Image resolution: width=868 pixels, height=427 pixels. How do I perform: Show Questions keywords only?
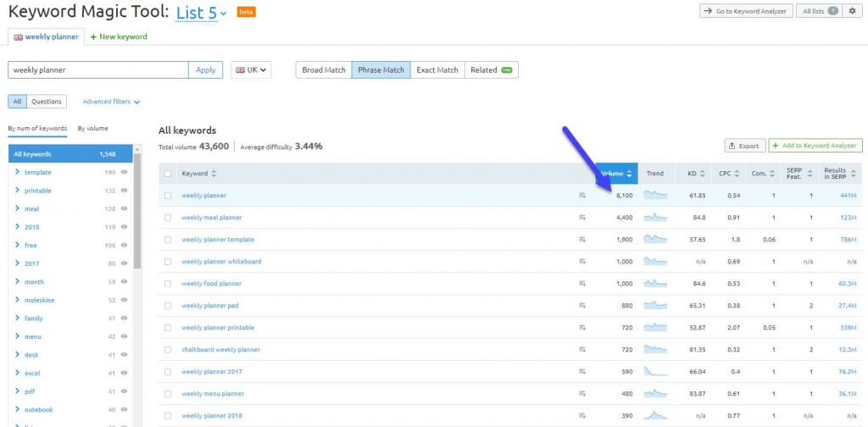click(x=47, y=102)
